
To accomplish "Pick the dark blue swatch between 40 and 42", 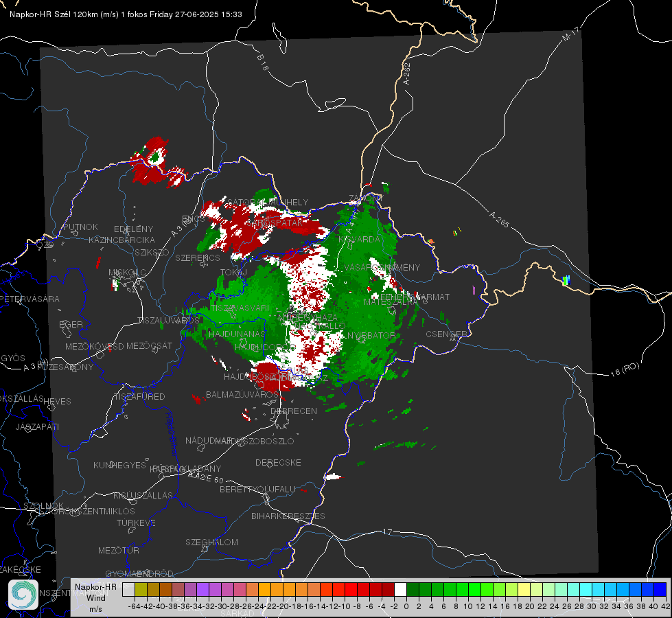I will click(660, 589).
